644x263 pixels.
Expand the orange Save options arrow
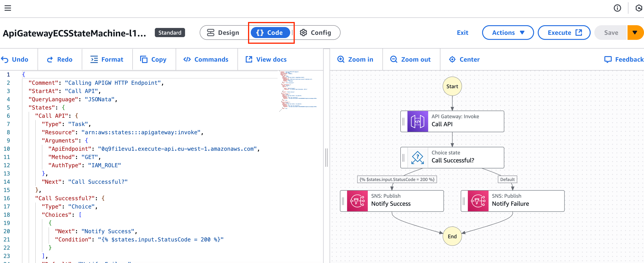(x=635, y=33)
